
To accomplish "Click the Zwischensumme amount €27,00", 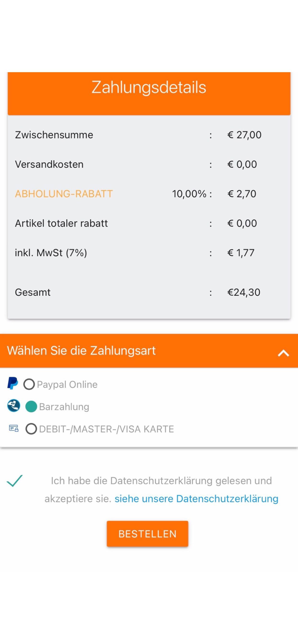I will (x=244, y=135).
